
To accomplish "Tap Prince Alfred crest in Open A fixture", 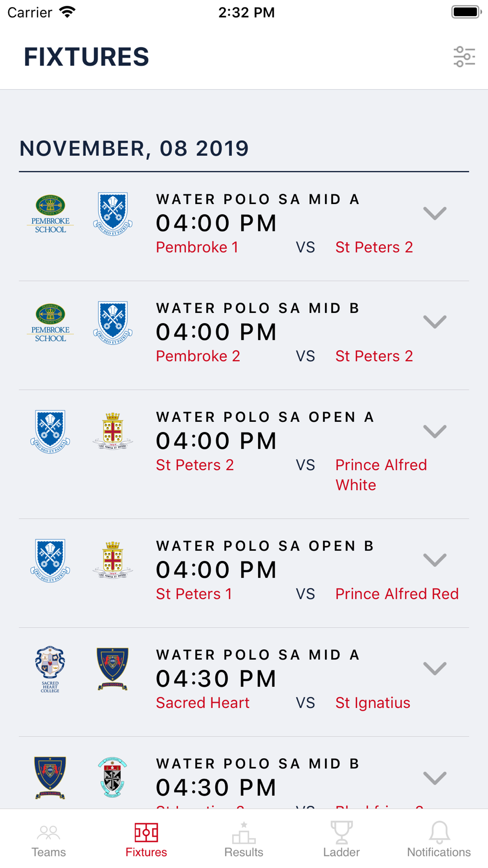I will point(113,431).
